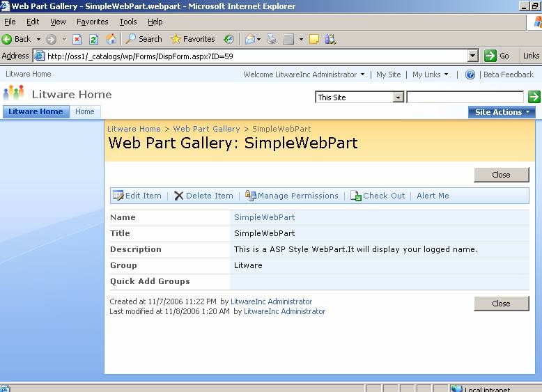The width and height of the screenshot is (542, 392).
Task: Open the View menu
Action: pyautogui.click(x=58, y=22)
